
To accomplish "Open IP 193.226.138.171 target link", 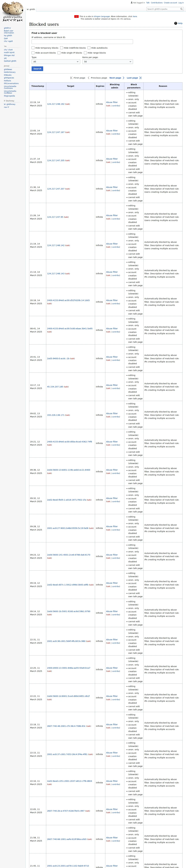I will click(x=56, y=415).
